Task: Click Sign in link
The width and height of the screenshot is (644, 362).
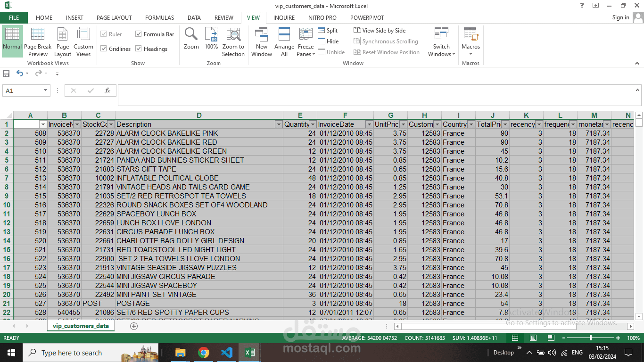Action: tap(620, 17)
